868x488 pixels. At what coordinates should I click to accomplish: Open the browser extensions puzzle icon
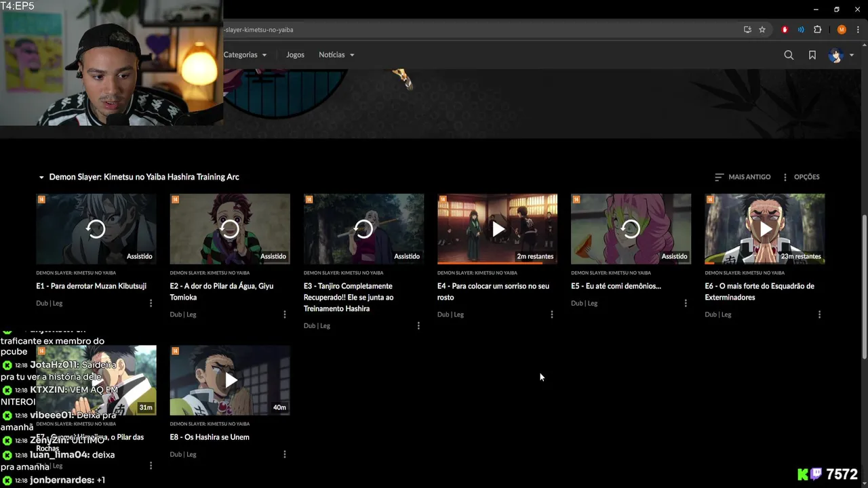(817, 30)
